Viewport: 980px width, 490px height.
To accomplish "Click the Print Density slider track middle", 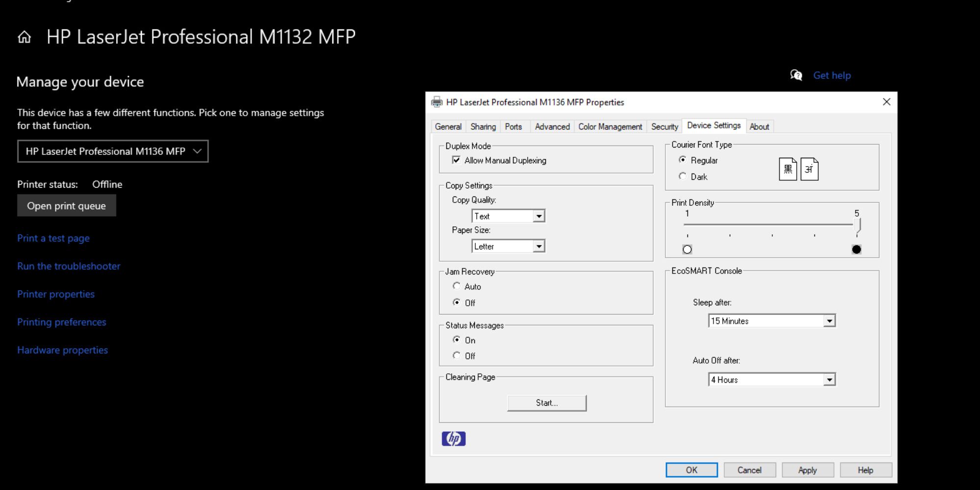I will (772, 224).
